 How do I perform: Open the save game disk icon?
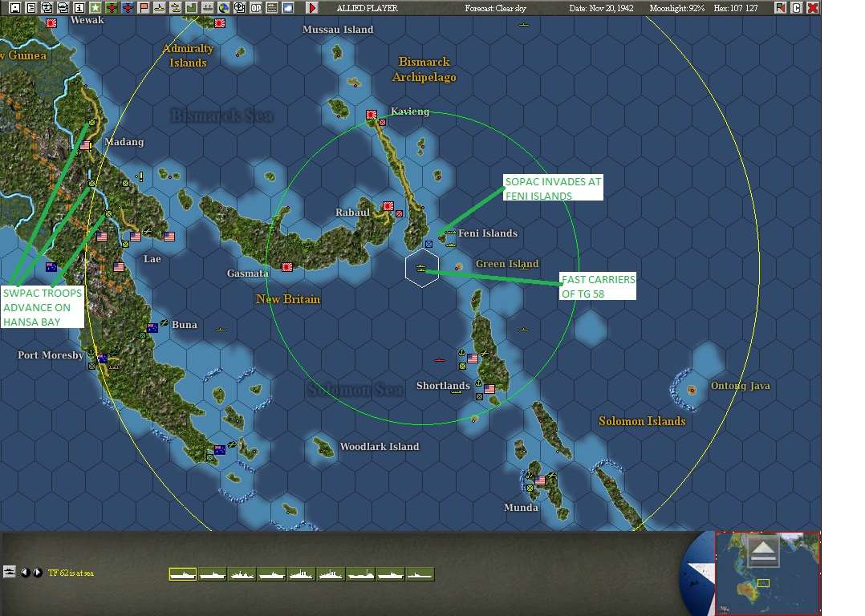15,8
